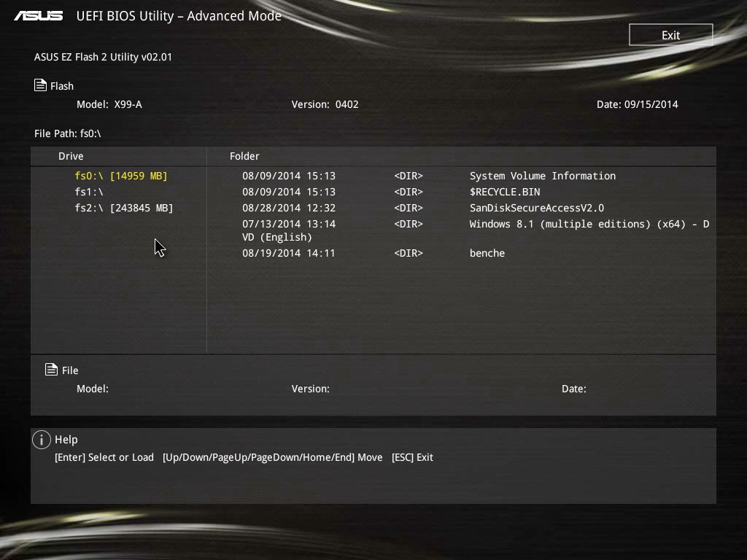
Task: Click the [ESC] Exit hint text
Action: (x=412, y=457)
